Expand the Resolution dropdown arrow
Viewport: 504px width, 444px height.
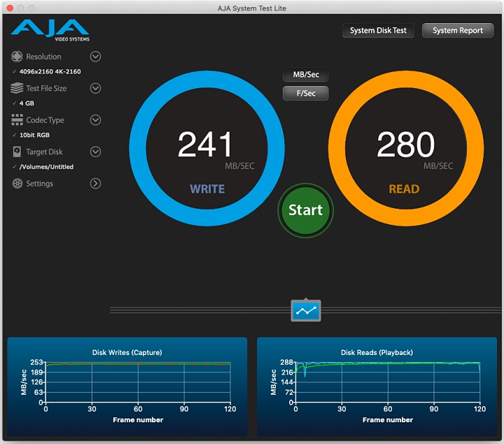[x=95, y=57]
